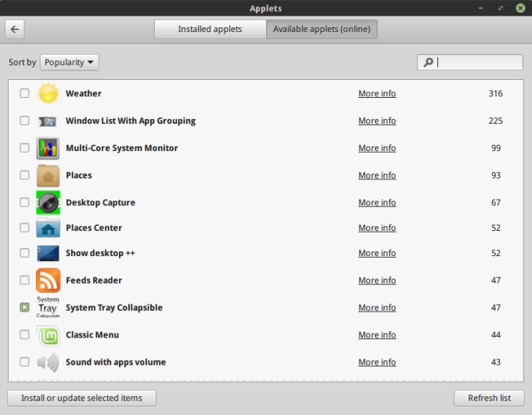Screen dimensions: 532x415
Task: Click the Weather applet sun icon
Action: pyautogui.click(x=48, y=93)
